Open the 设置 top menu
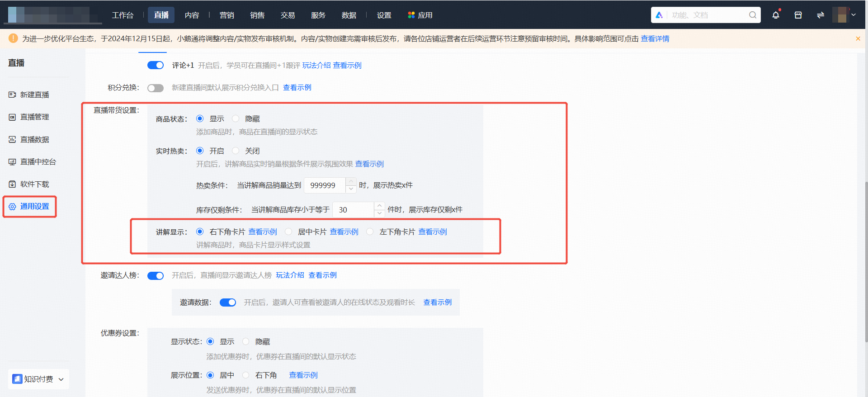The height and width of the screenshot is (397, 868). click(384, 15)
